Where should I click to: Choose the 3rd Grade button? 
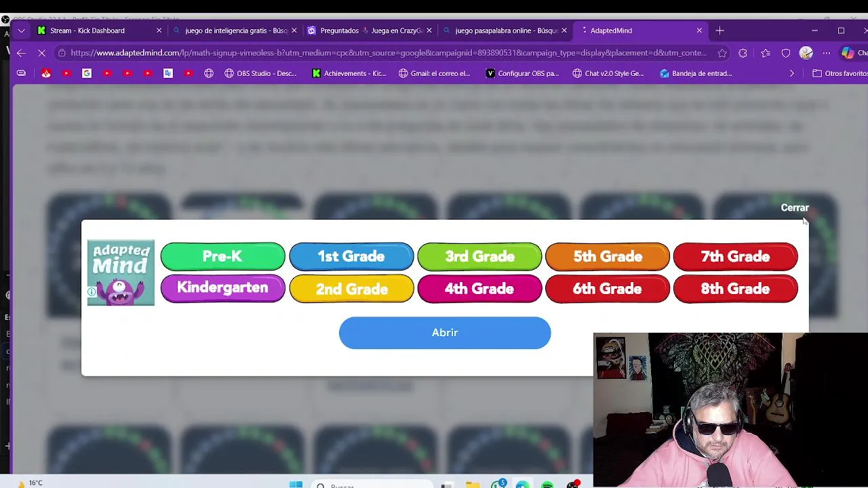pyautogui.click(x=479, y=256)
